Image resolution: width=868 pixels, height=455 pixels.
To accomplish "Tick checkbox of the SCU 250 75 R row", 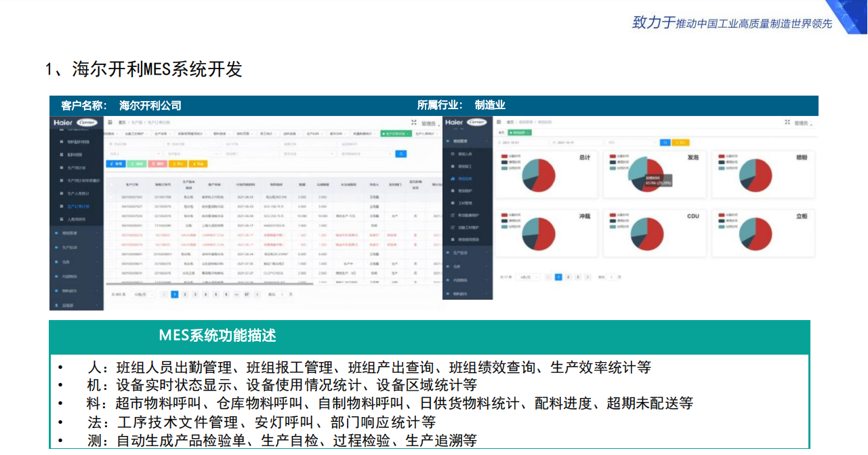I will coord(111,216).
